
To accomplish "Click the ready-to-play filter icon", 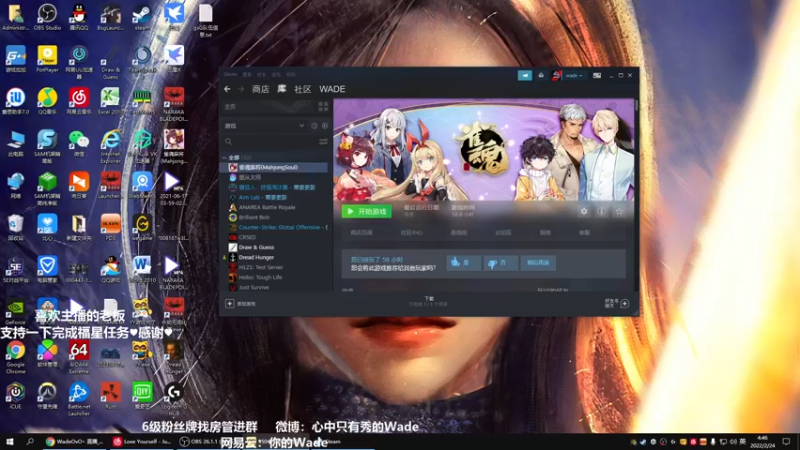I will [325, 126].
